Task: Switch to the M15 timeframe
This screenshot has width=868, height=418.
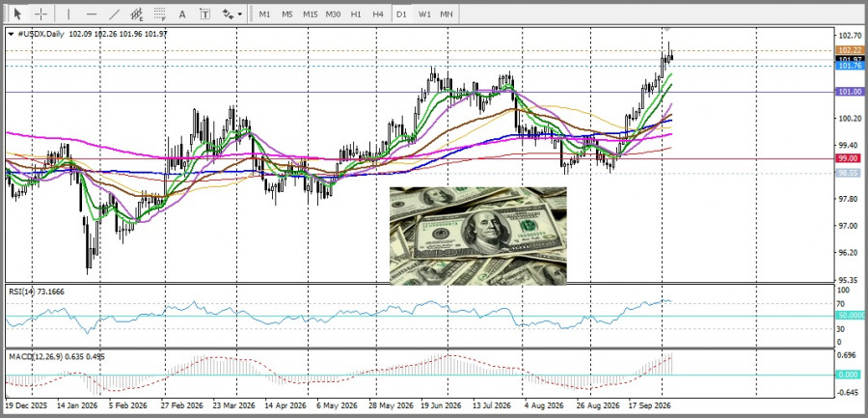Action: click(x=310, y=14)
